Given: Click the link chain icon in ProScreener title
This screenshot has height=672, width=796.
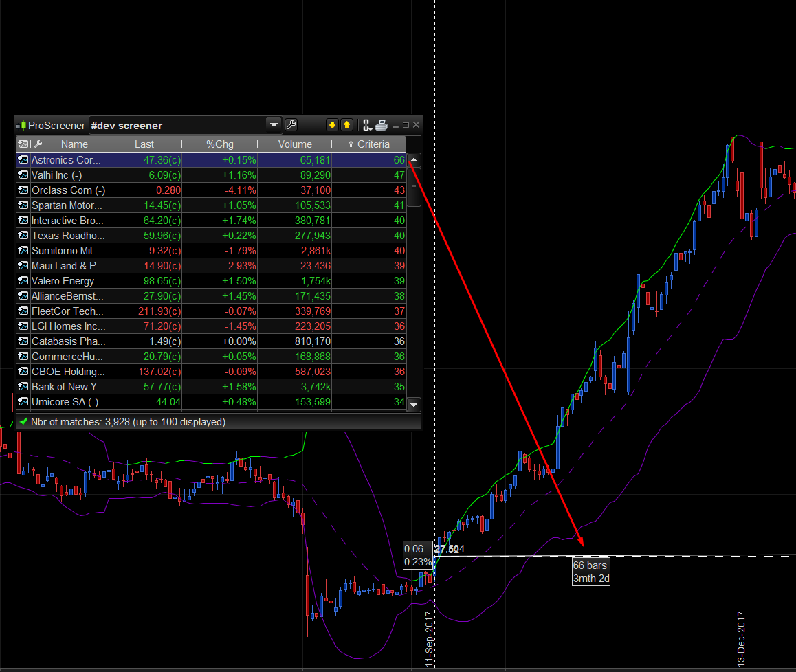Looking at the screenshot, I should (x=367, y=125).
